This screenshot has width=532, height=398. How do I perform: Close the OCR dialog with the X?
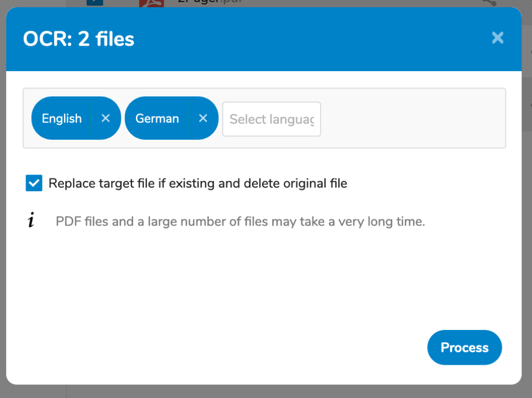tap(497, 38)
